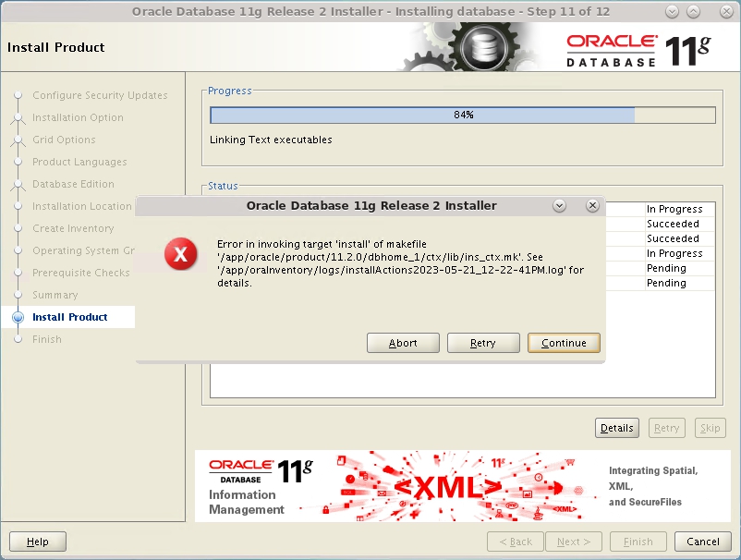The width and height of the screenshot is (741, 560).
Task: Select Finish step in sidebar
Action: click(47, 339)
